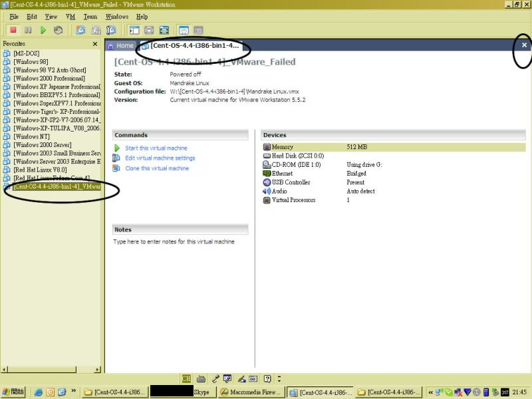The image size is (532, 399).
Task: Expand hidden quick launch icons chevron
Action: (x=73, y=392)
